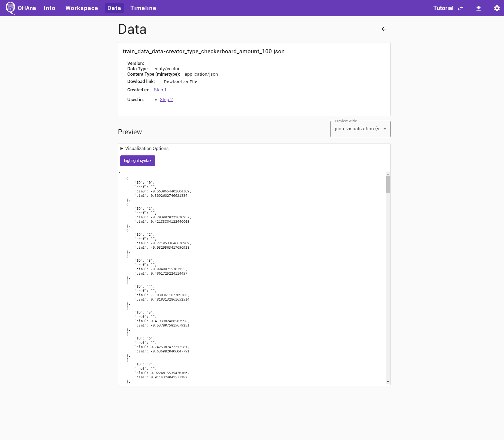This screenshot has width=504, height=440.
Task: Click the "ID": "7" line
Action: [144, 364]
